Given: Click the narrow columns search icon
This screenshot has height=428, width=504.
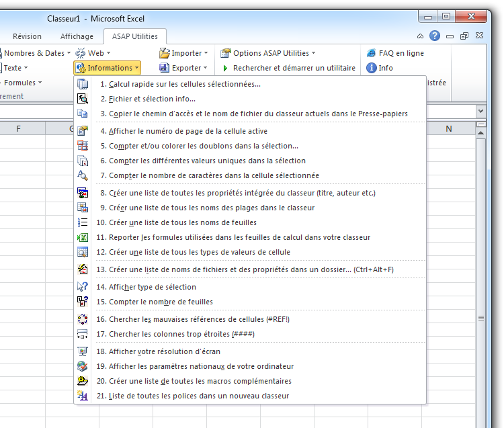Looking at the screenshot, I should coord(83,334).
